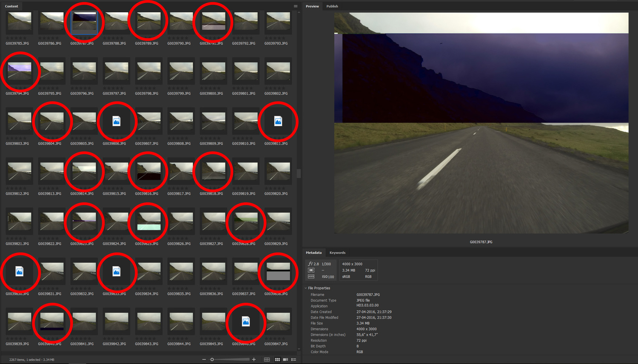Switch to list view mode

coord(293,359)
